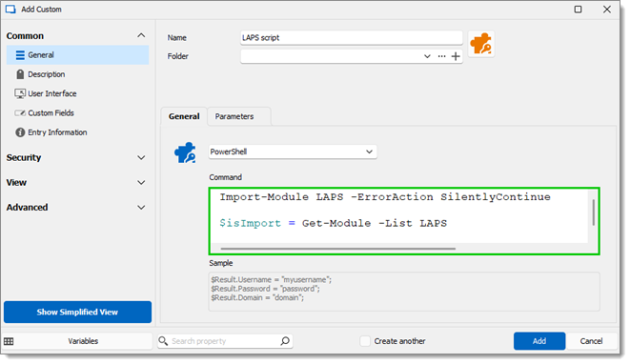Click the Name input field
630x364 pixels.
coord(352,38)
